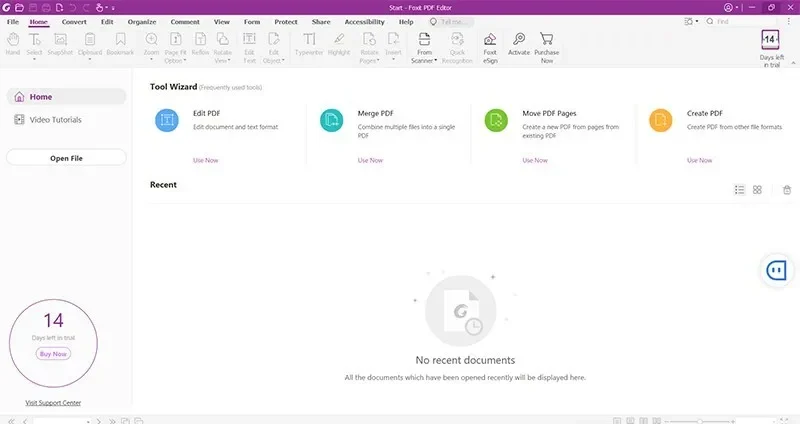Open the Share tab

(x=321, y=22)
